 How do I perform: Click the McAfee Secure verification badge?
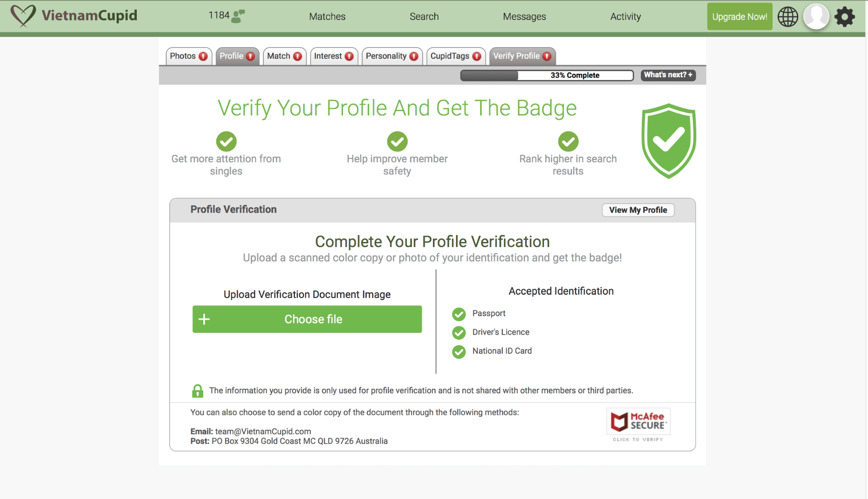638,425
